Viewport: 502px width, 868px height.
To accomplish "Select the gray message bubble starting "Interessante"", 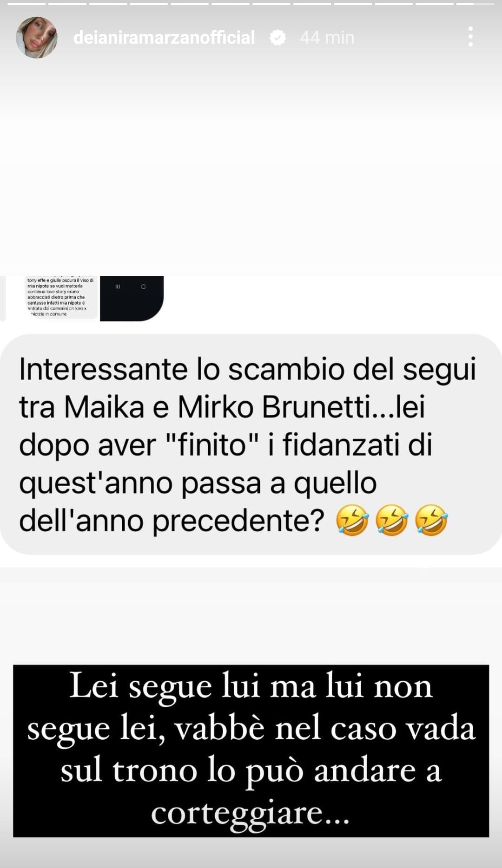I will coord(251,444).
